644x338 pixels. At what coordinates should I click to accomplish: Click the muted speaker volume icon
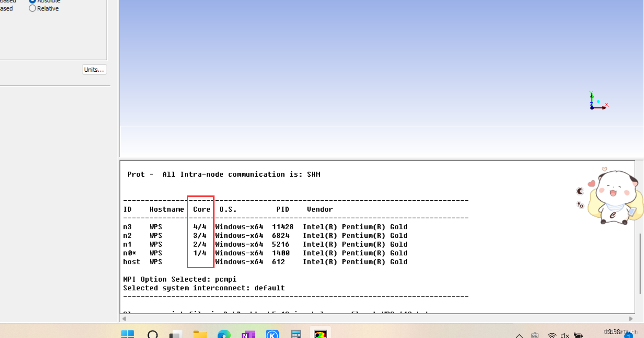565,335
